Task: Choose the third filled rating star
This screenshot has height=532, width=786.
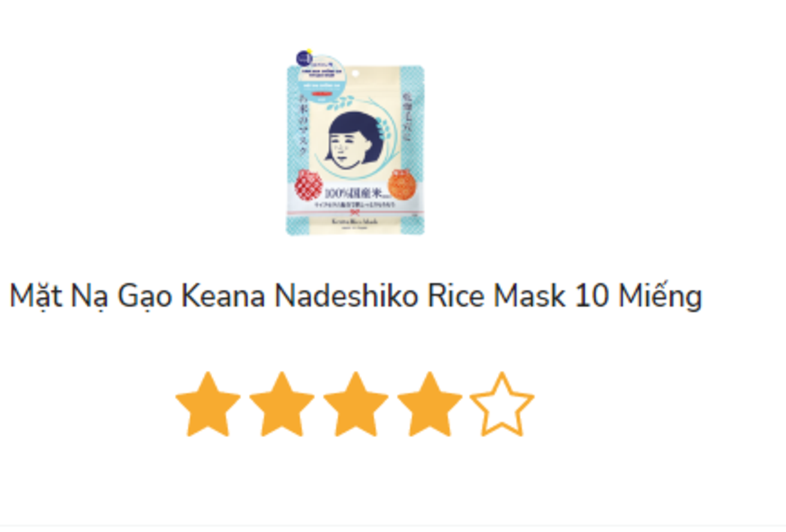Action: tap(356, 404)
